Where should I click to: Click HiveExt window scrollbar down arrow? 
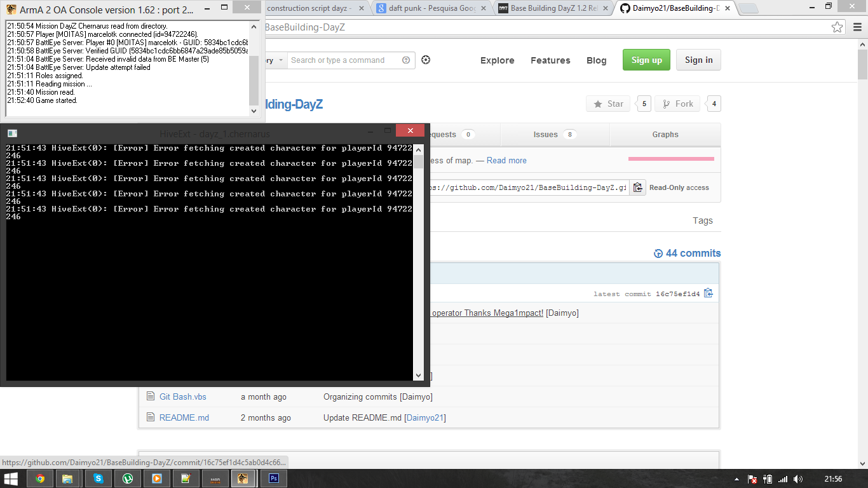[x=418, y=376]
